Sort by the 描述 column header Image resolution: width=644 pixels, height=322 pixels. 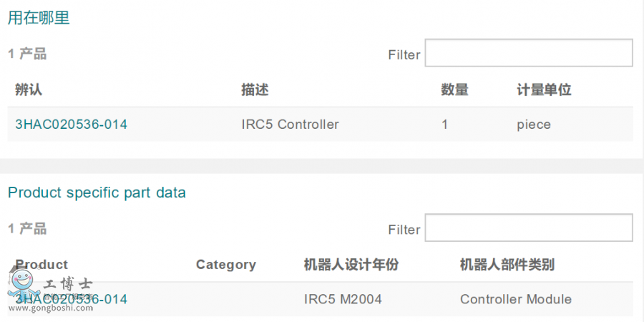(255, 90)
